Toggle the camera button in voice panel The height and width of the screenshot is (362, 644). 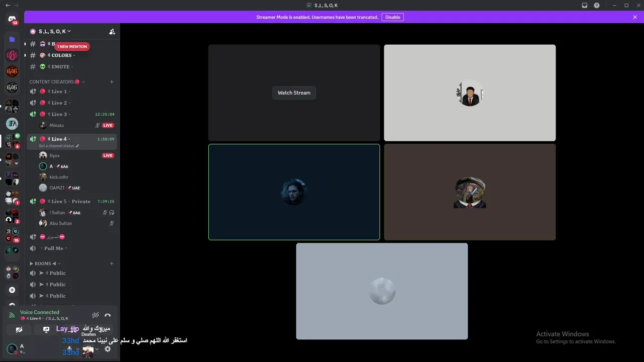tap(19, 330)
